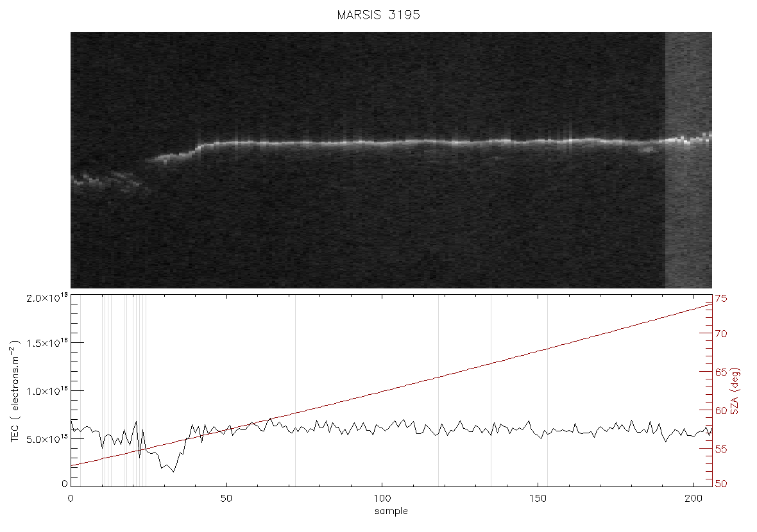Click the 150 tick label on x-axis
The width and height of the screenshot is (757, 532).
click(538, 498)
